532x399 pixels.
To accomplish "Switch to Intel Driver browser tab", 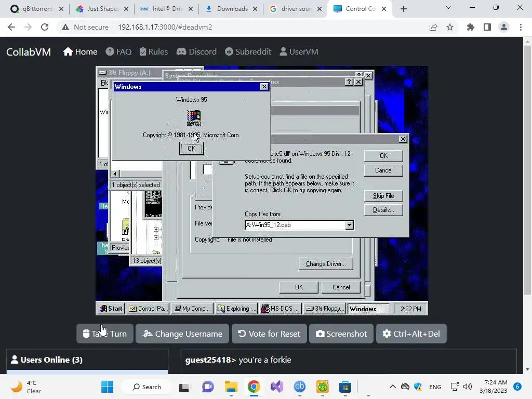I will point(166,9).
